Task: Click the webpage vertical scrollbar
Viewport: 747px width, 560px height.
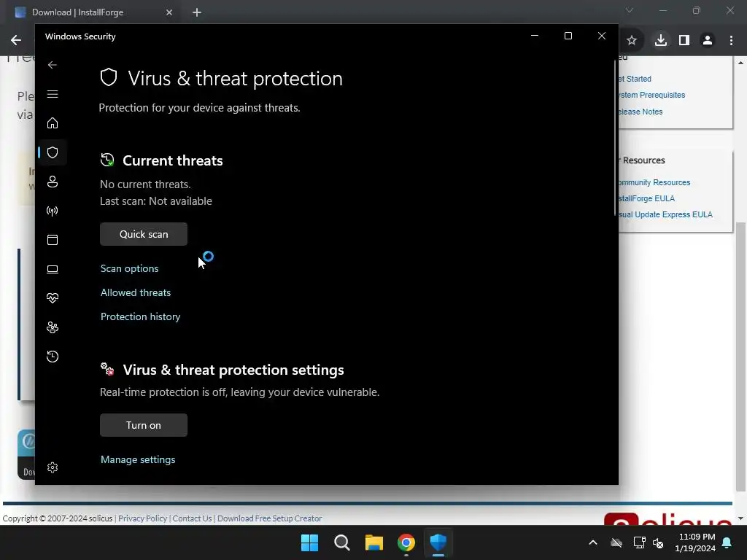Action: point(741,357)
